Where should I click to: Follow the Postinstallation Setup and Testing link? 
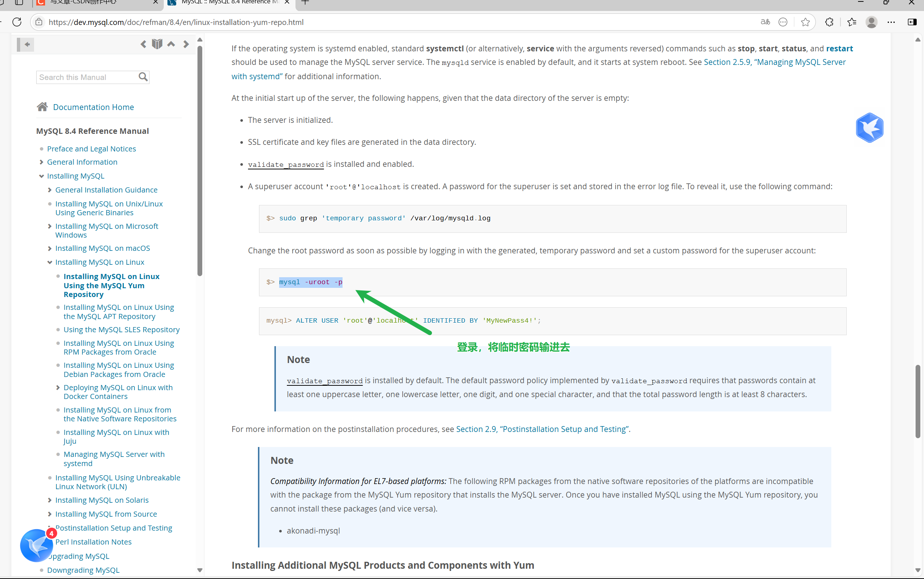pyautogui.click(x=114, y=528)
